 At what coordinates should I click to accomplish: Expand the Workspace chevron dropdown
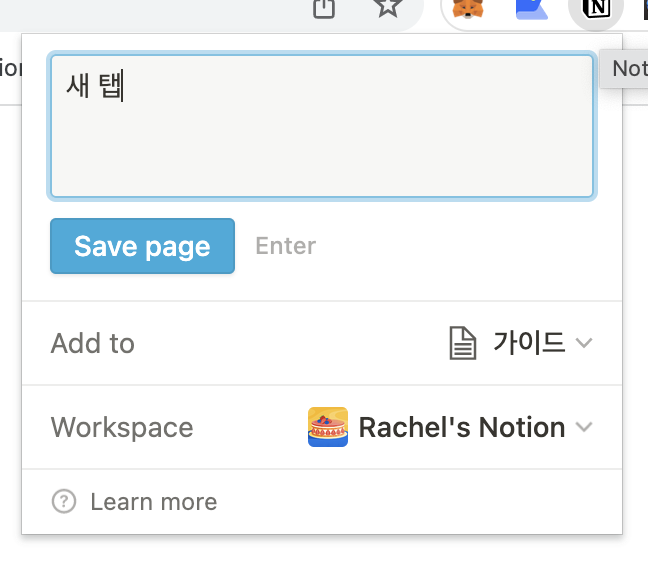pyautogui.click(x=584, y=427)
